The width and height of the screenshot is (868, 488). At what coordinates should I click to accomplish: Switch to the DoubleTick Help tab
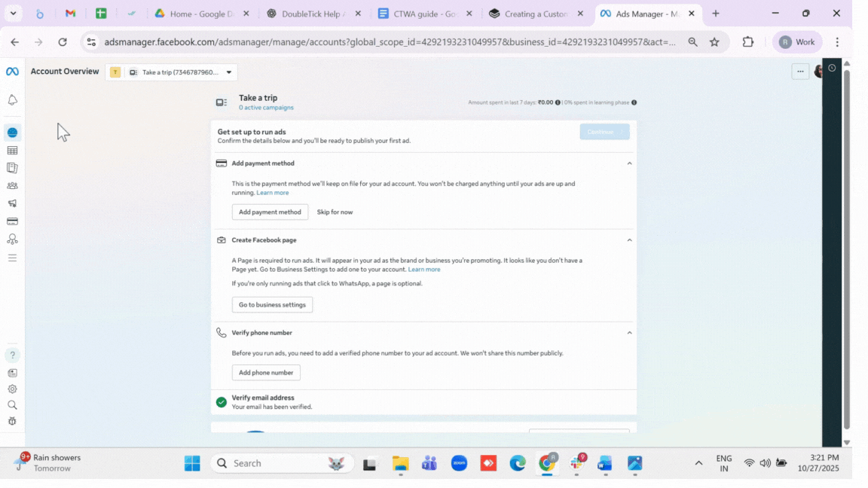[313, 14]
